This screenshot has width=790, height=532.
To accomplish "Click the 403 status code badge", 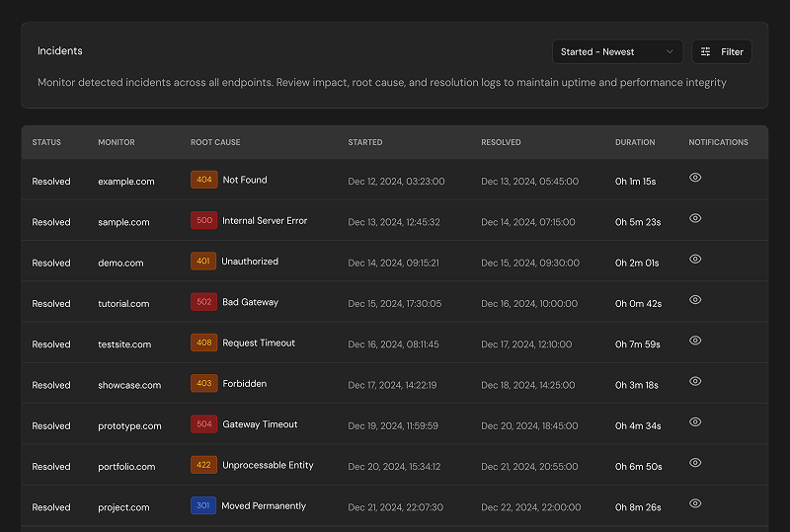I will pyautogui.click(x=204, y=384).
